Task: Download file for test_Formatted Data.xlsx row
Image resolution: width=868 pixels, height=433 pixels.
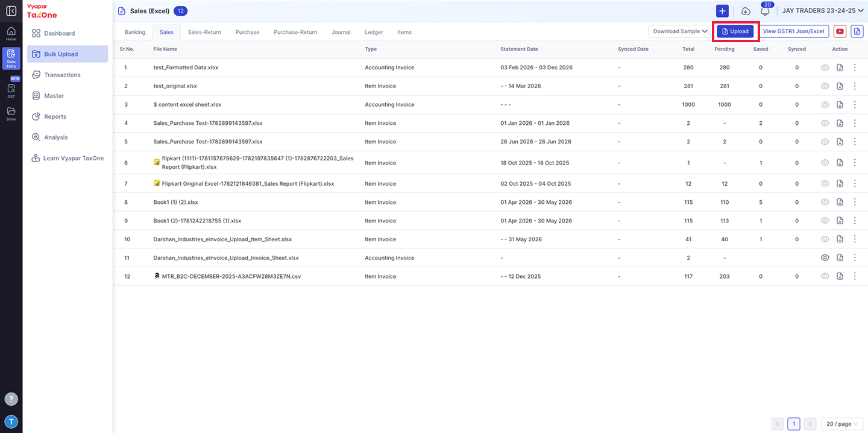Action: click(x=840, y=68)
